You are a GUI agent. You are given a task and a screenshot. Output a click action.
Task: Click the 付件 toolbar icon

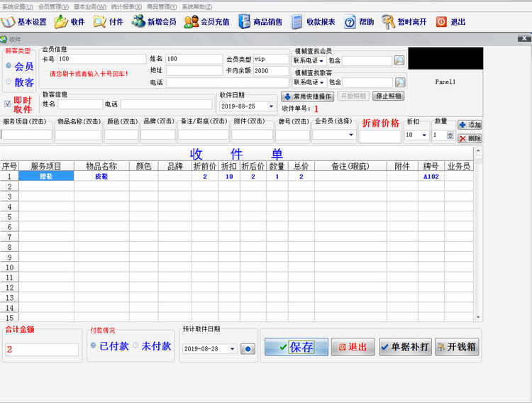click(109, 22)
